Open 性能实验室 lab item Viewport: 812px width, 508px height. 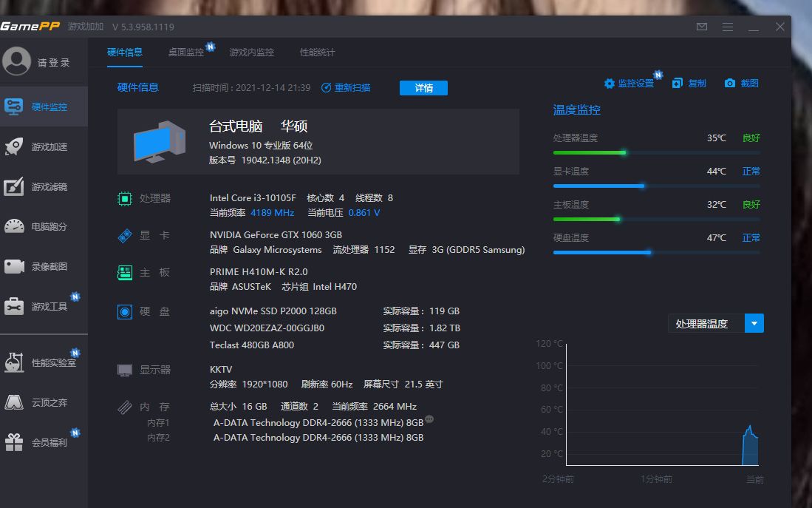pos(44,362)
